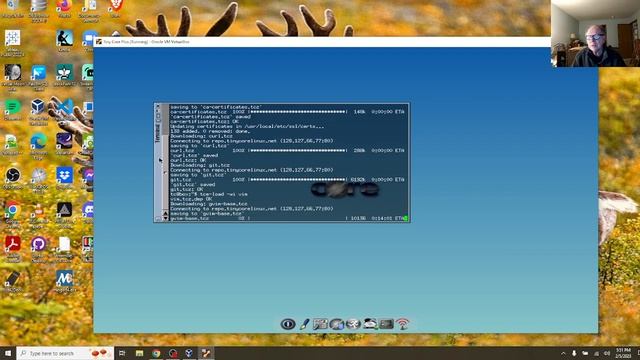The height and width of the screenshot is (360, 640).
Task: Open the Terminal icon in Tiny Core dock
Action: coord(386,324)
